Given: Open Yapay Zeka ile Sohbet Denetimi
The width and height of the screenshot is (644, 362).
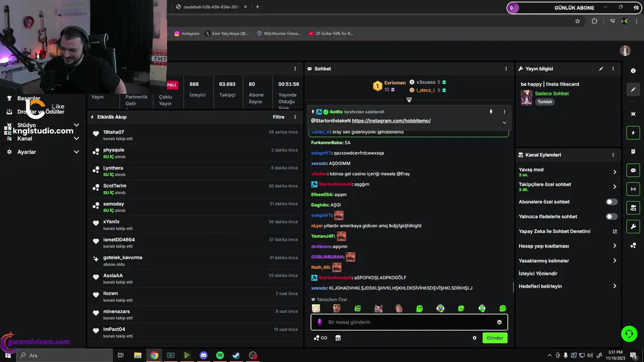Looking at the screenshot, I should 568,231.
